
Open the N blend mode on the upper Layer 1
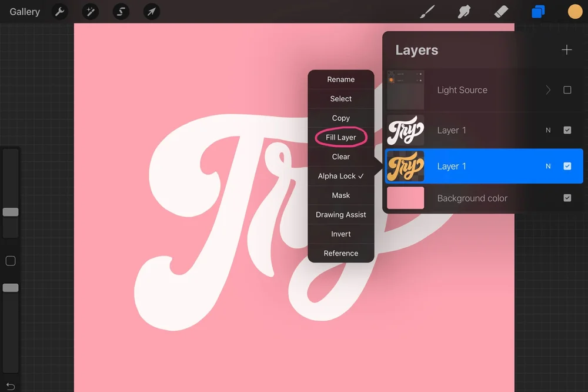548,130
